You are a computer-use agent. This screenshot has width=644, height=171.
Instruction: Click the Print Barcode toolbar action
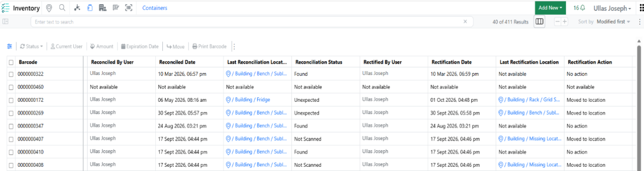tap(209, 46)
